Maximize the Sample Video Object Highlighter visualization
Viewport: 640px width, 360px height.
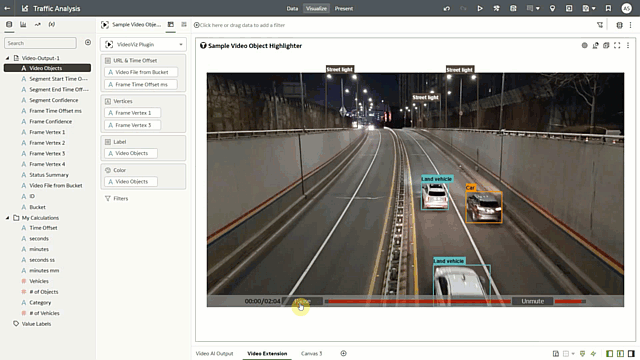tap(617, 45)
